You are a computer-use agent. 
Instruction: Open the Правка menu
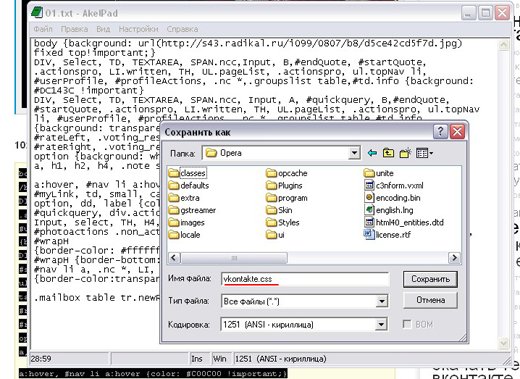pos(74,29)
